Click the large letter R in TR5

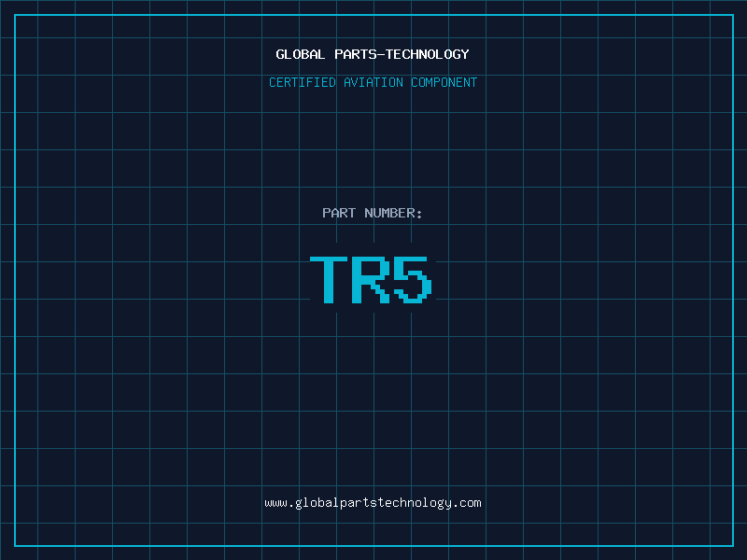click(371, 280)
